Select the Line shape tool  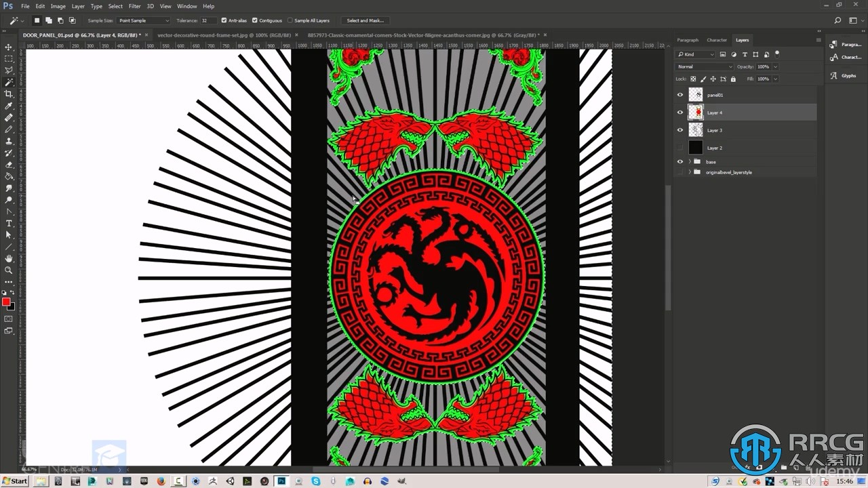(9, 247)
